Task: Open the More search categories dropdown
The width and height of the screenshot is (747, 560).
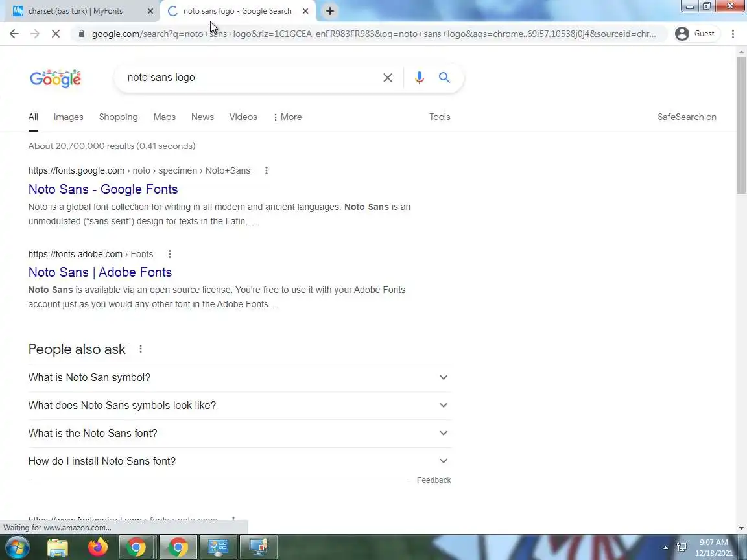Action: [287, 117]
